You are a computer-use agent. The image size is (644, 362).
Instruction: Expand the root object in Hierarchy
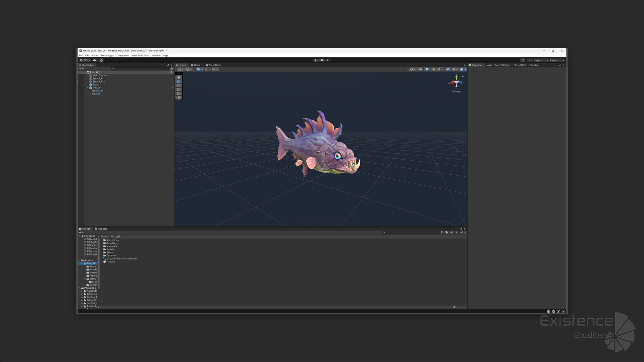(x=91, y=94)
